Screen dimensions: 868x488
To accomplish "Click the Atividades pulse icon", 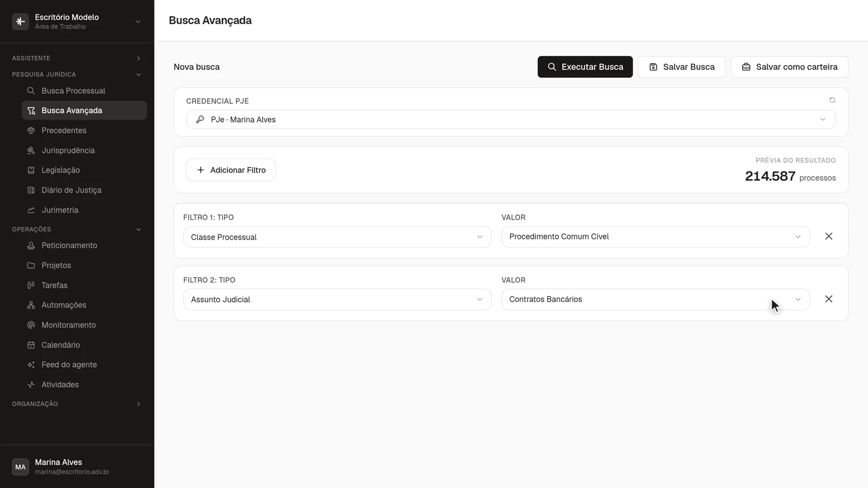I will (x=31, y=385).
